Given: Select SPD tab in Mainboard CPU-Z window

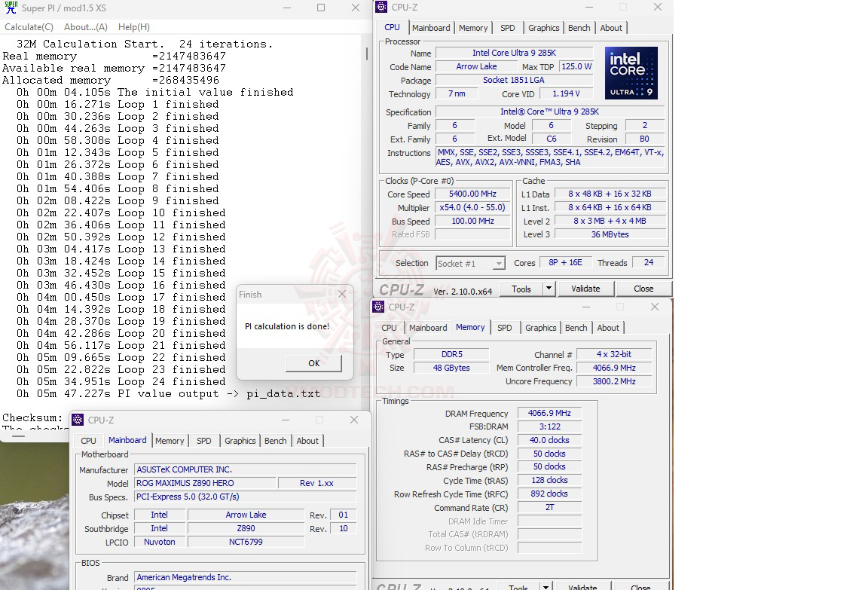Looking at the screenshot, I should [203, 441].
